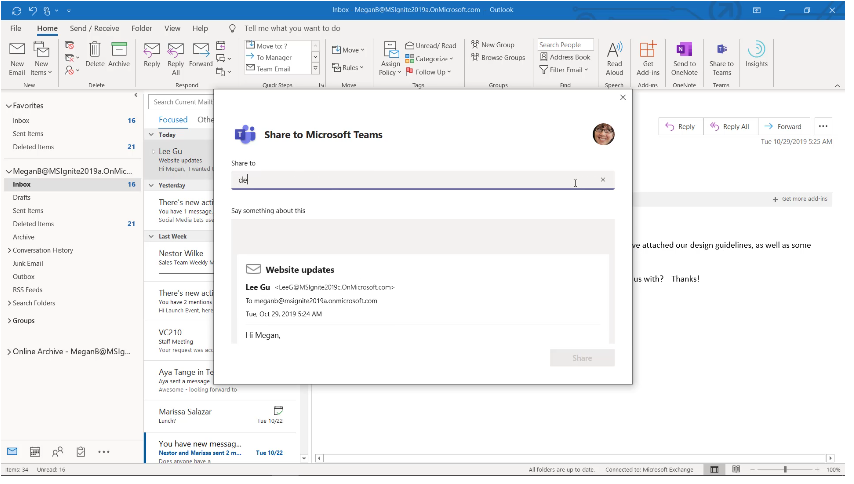
Task: Click the Share button in the Teams dialog
Action: click(582, 358)
